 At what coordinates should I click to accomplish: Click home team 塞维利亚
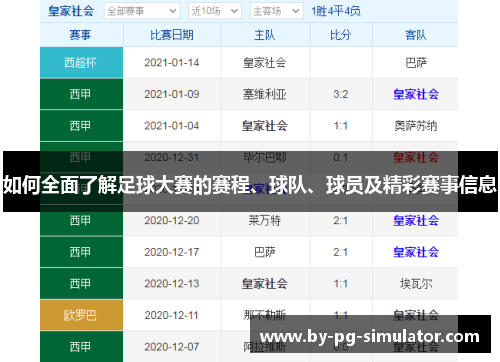(265, 94)
